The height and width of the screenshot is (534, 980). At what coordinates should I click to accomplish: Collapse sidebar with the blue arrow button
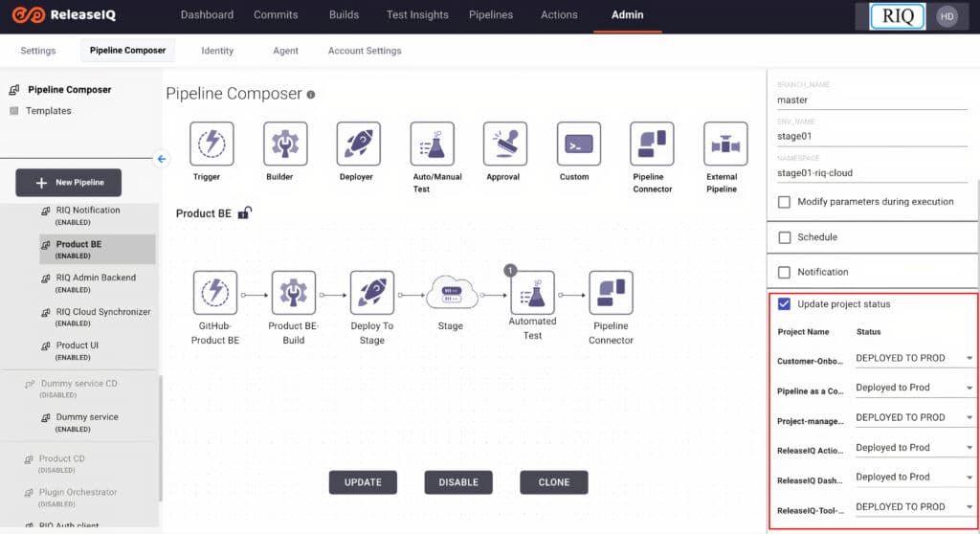tap(161, 159)
